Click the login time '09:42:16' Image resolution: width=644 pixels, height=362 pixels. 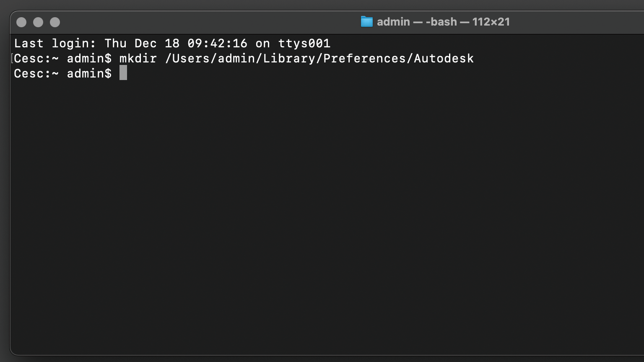tap(217, 43)
